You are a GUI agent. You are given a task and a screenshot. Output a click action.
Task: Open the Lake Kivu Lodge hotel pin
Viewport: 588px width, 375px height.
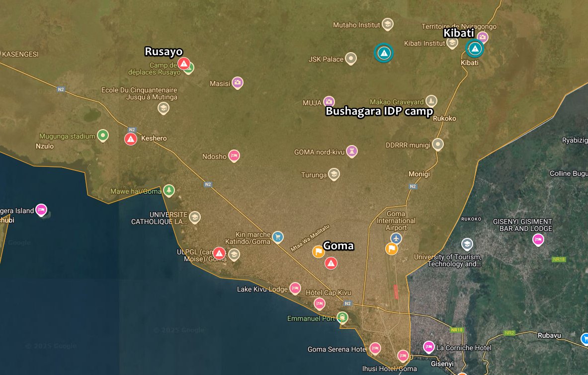coord(295,288)
